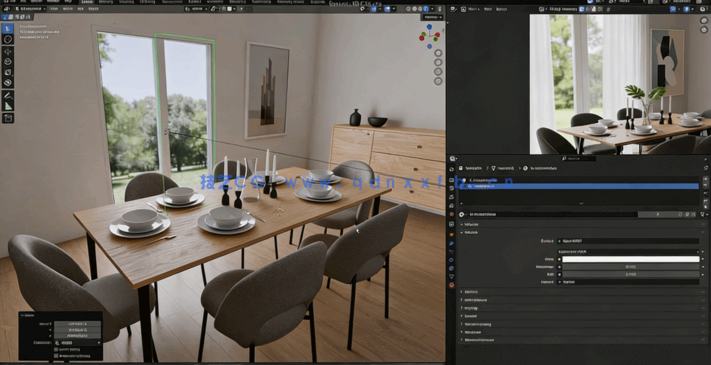711x365 pixels.
Task: Pick the Measure ruler tool
Action: coord(8,106)
